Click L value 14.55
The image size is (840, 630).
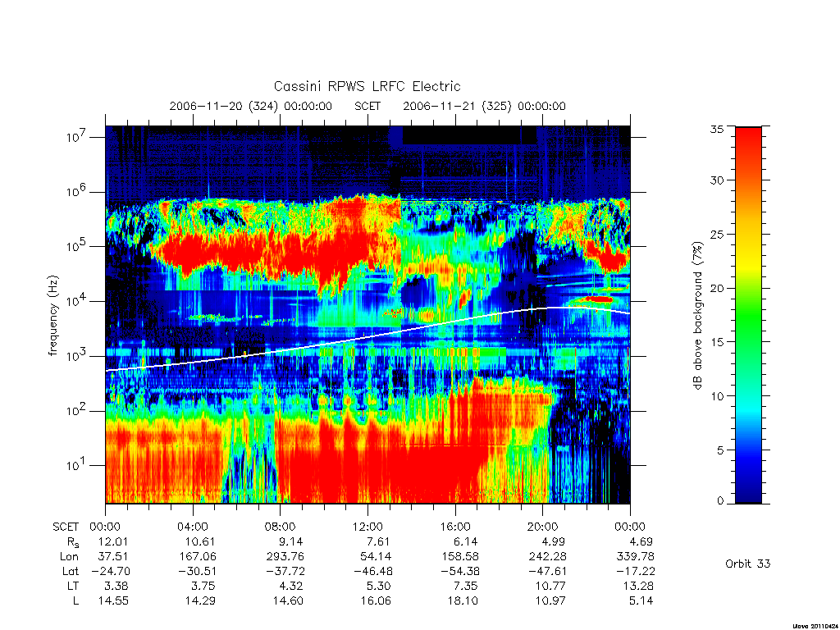[113, 601]
